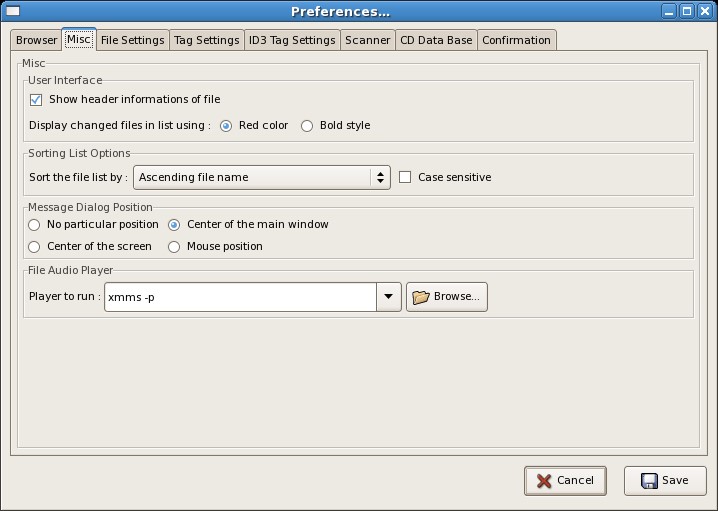Image resolution: width=718 pixels, height=511 pixels.
Task: Select the Misc tab
Action: point(79,39)
